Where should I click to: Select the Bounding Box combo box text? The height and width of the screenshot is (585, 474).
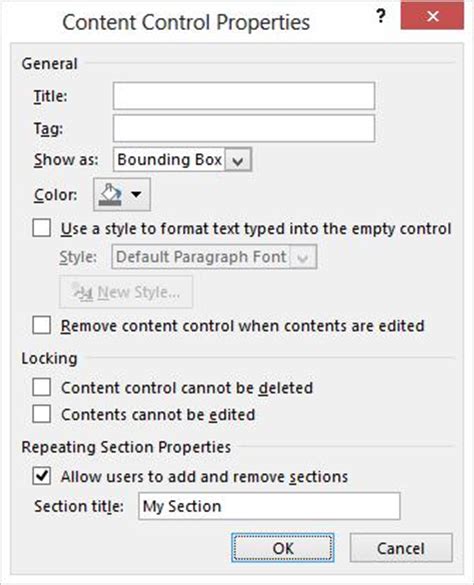(x=169, y=160)
